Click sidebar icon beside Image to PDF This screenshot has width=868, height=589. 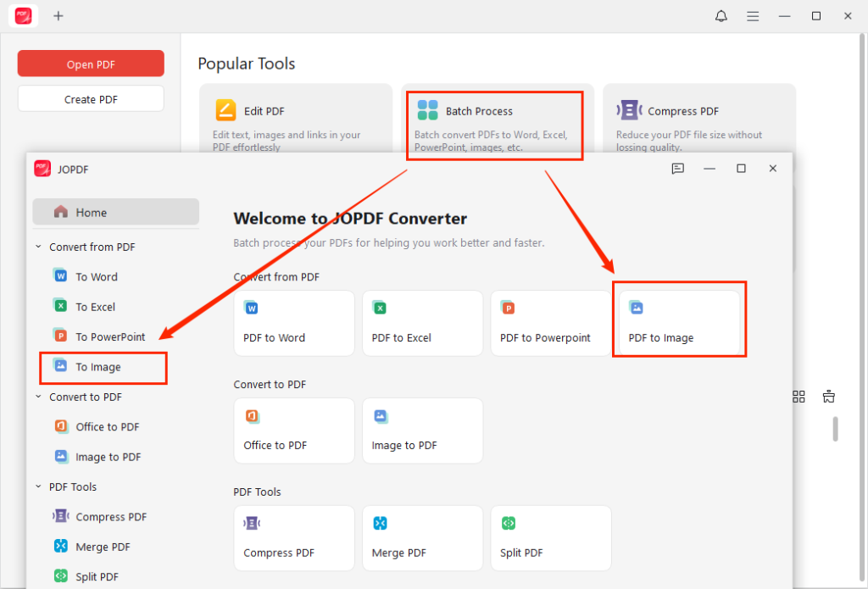tap(61, 456)
